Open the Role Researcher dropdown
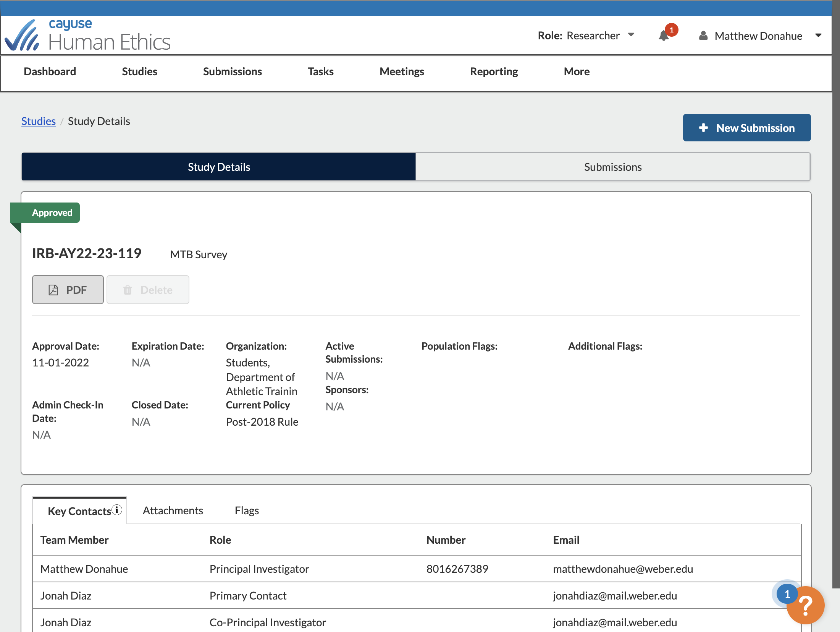Screen dimensions: 840x632 coord(586,36)
